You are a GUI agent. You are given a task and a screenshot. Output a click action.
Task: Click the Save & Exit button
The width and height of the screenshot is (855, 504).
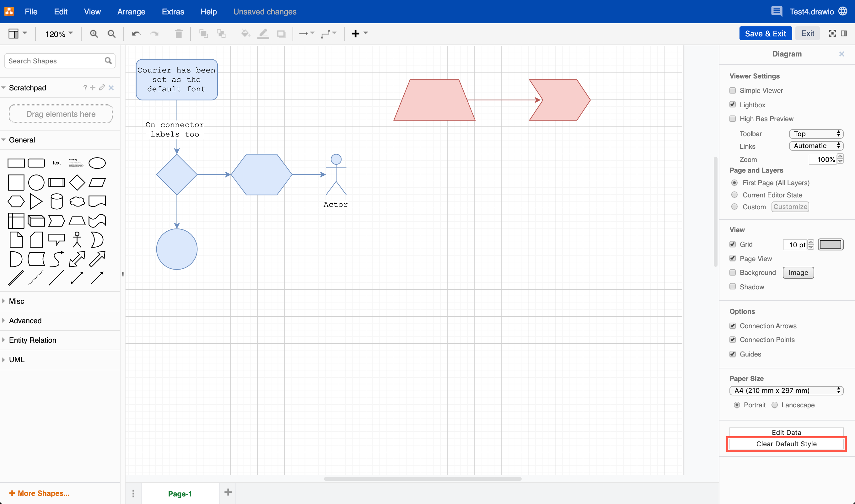click(x=765, y=33)
